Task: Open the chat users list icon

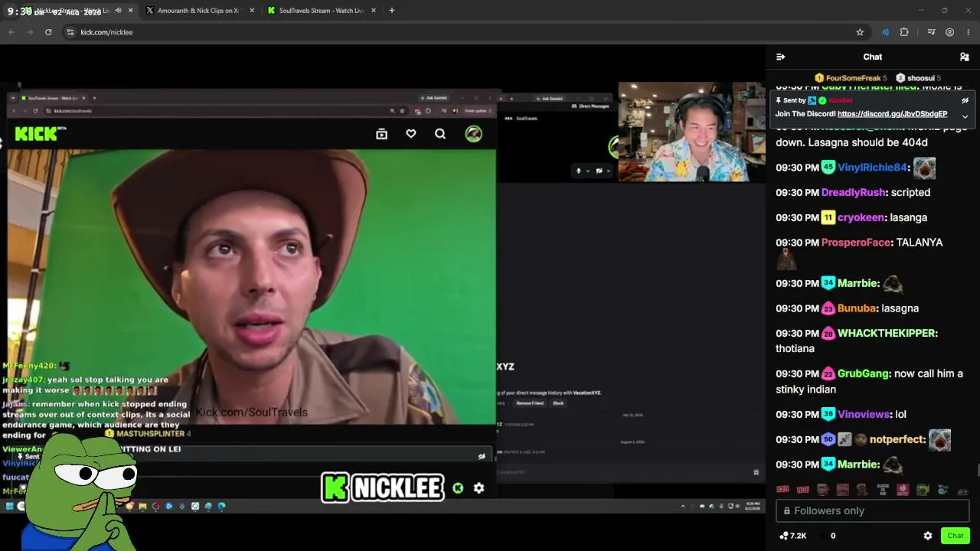Action: tap(965, 57)
